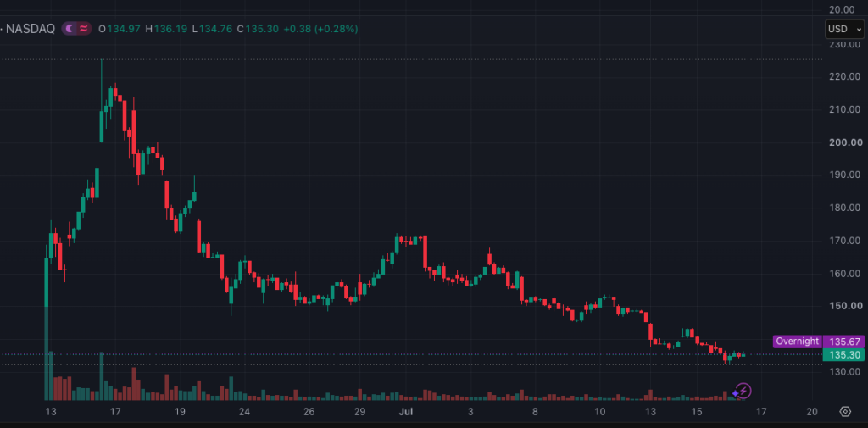868x428 pixels.
Task: Click the purple 135.67 overnight price tag
Action: [843, 342]
